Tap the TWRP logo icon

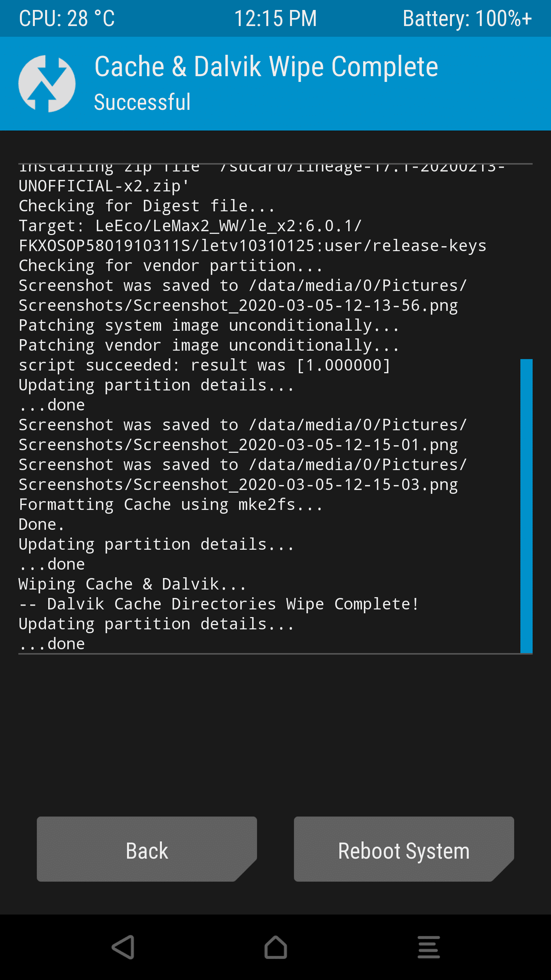47,83
